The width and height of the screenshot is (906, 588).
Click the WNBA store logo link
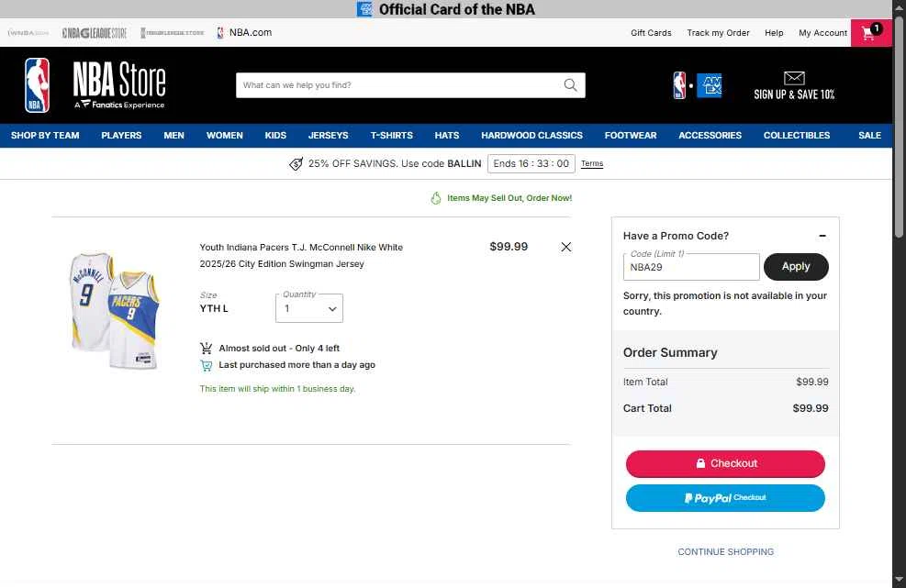tap(28, 33)
